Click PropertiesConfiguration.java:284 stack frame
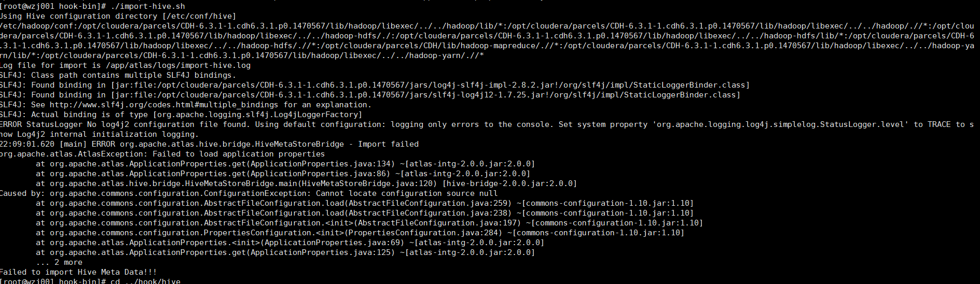This screenshot has width=980, height=284. [360, 233]
